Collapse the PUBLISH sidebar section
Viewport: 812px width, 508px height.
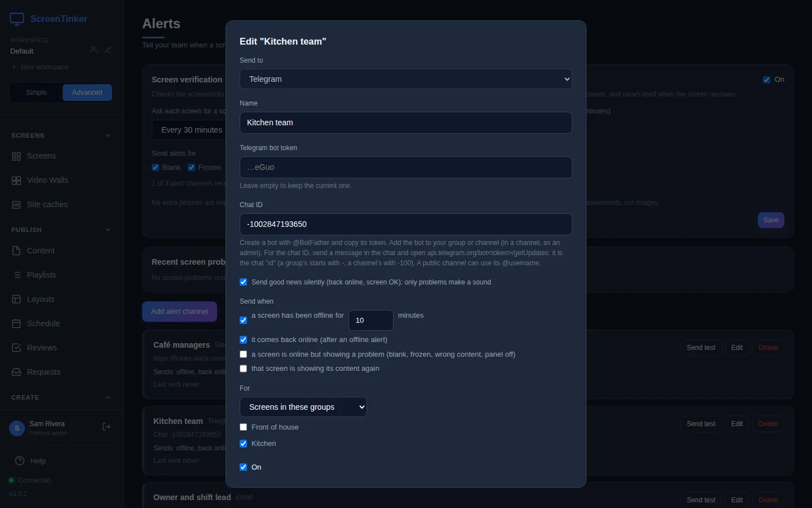coord(108,230)
